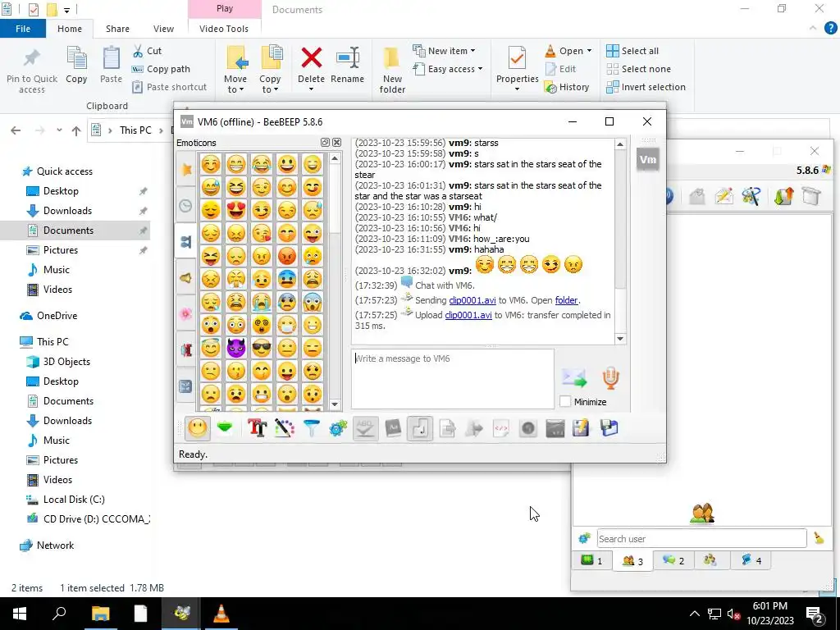
Task: Click the send folder arrow icon
Action: pos(474,428)
